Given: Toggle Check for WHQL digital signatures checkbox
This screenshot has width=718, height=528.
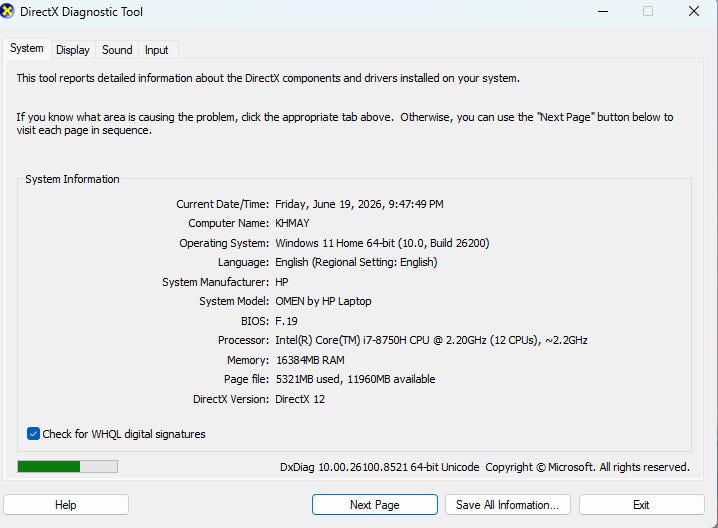Looking at the screenshot, I should click(x=33, y=434).
